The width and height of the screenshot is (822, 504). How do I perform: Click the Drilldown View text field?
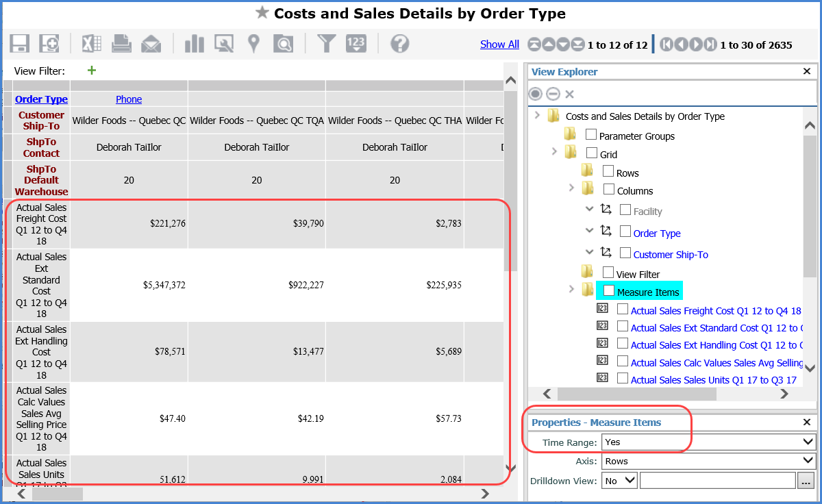(x=717, y=481)
